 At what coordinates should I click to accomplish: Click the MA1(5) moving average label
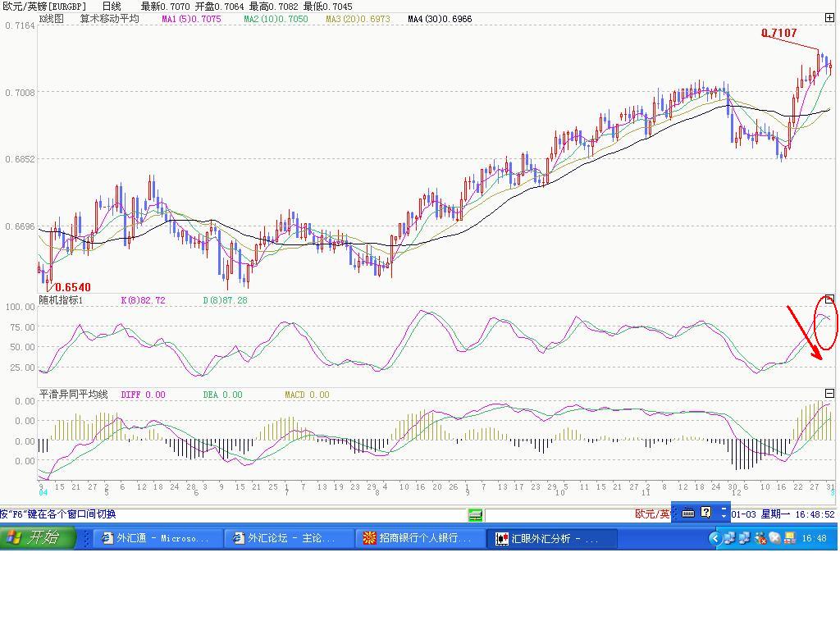(x=191, y=19)
